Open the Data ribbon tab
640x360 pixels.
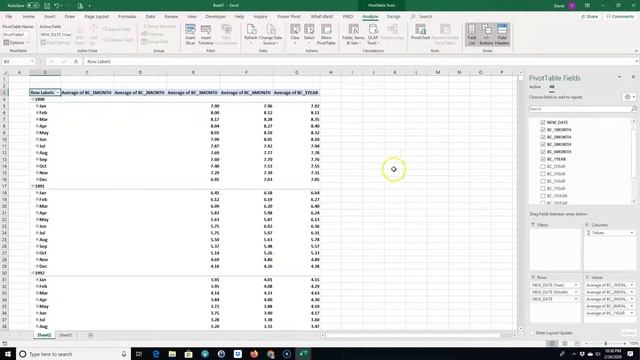pos(150,17)
